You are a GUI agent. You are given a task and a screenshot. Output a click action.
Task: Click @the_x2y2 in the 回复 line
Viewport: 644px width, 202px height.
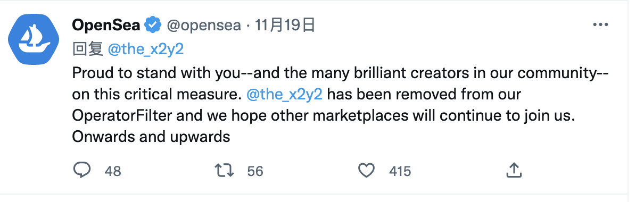point(146,49)
